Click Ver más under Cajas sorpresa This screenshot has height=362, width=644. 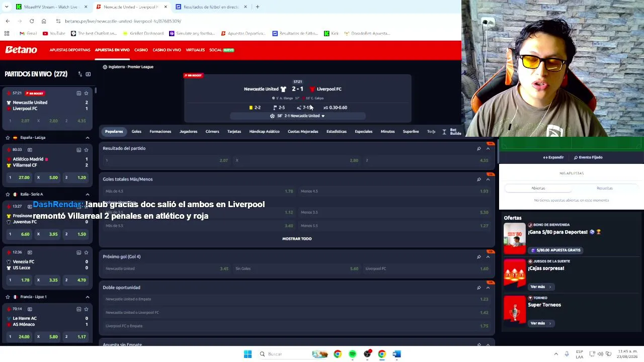540,287
